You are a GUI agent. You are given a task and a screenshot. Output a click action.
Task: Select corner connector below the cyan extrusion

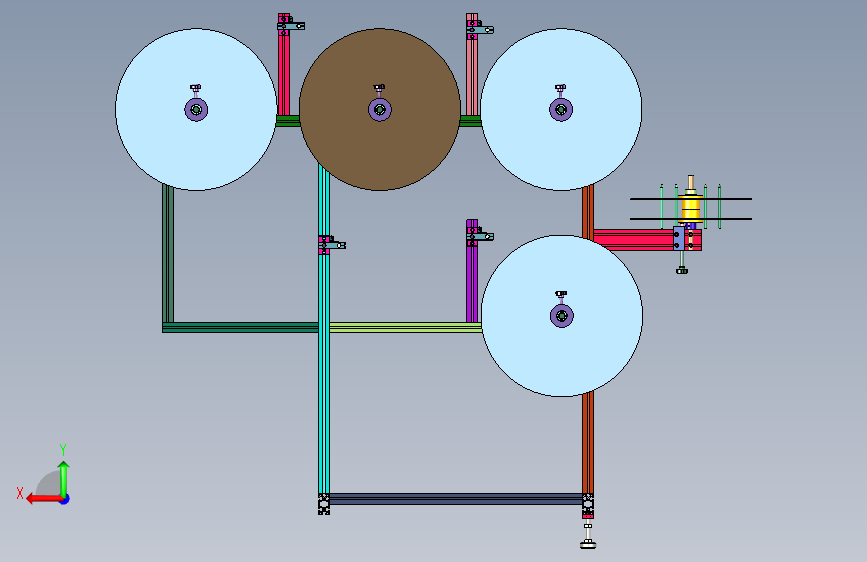point(324,504)
